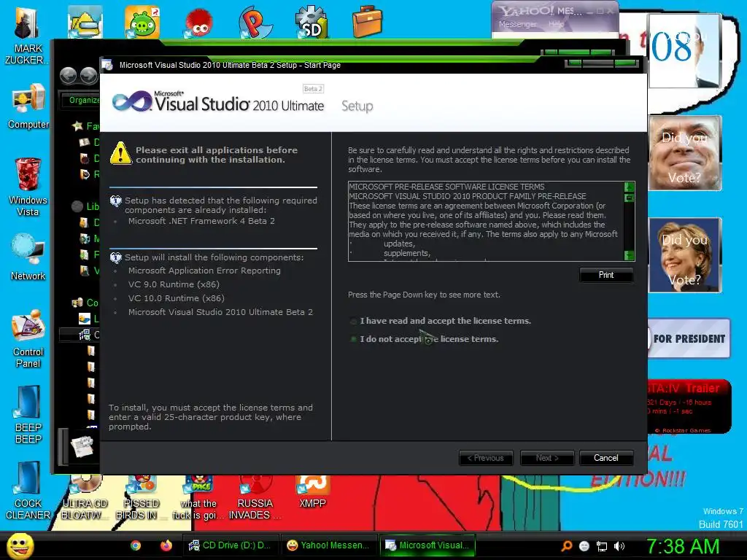Open the RUSSIA INVADES... desktop shortcut
The image size is (747, 560).
coord(255,498)
